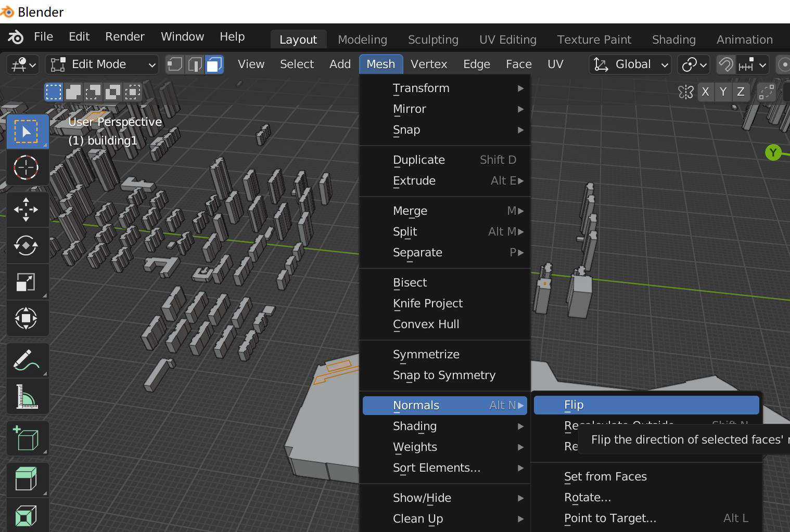The width and height of the screenshot is (790, 532).
Task: Open the Edit Mode dropdown
Action: point(103,64)
